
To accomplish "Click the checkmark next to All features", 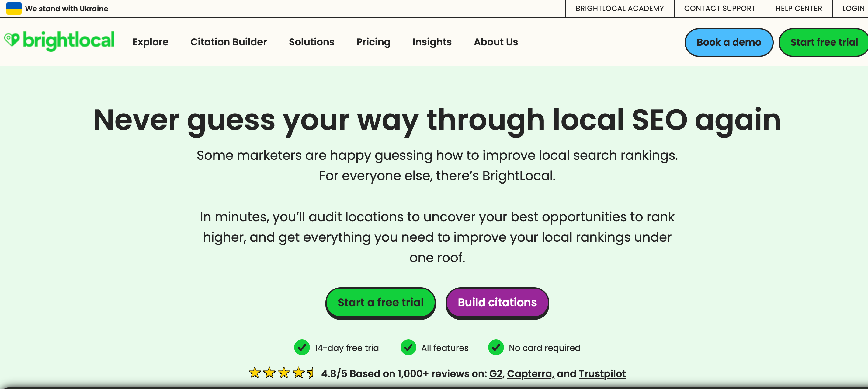I will point(408,348).
